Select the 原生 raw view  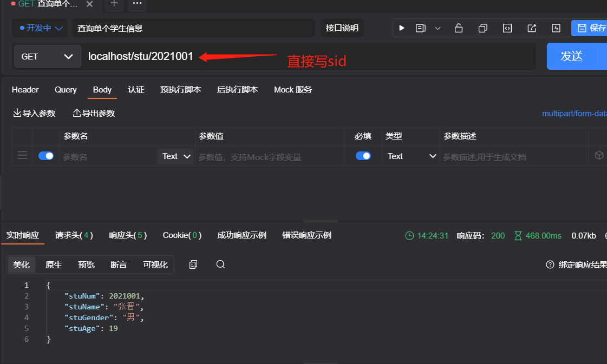point(54,264)
